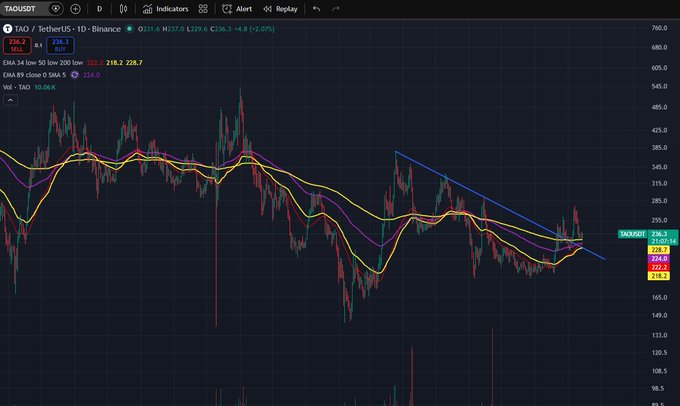The width and height of the screenshot is (680, 406).
Task: Select the EMA 34 low 50 low 200 low legend
Action: pos(43,62)
